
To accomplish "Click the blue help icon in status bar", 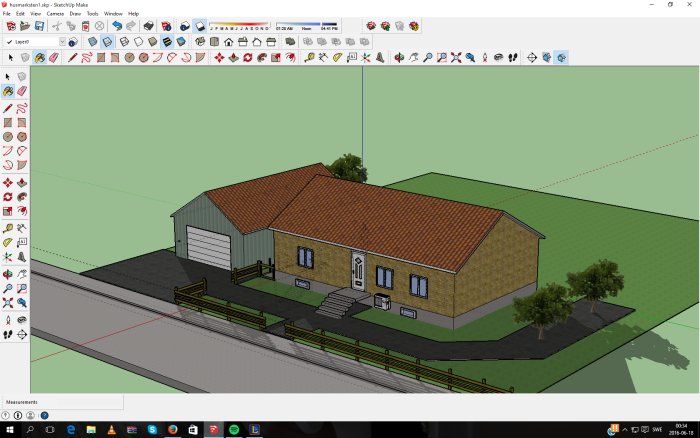I will click(x=45, y=415).
